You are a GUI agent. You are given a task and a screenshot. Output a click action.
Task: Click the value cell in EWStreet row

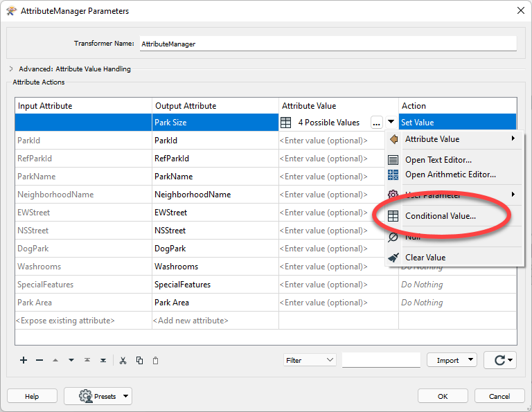coord(332,213)
